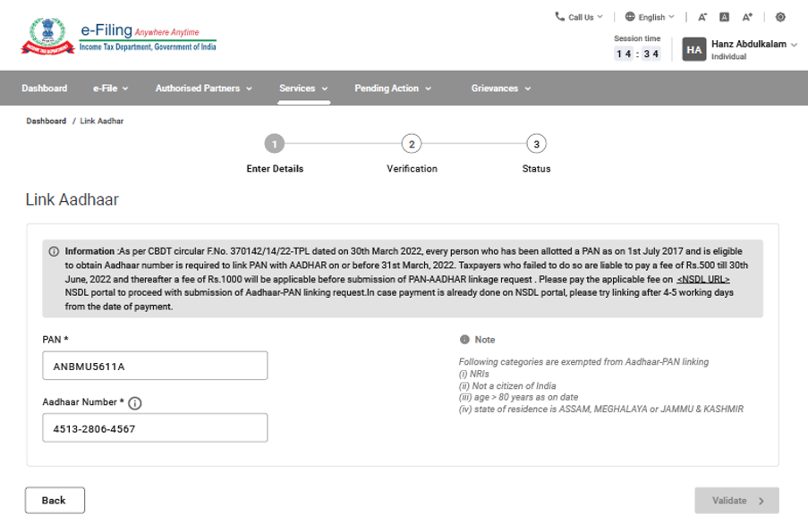
Task: Toggle the contrast mode icon
Action: tap(780, 17)
